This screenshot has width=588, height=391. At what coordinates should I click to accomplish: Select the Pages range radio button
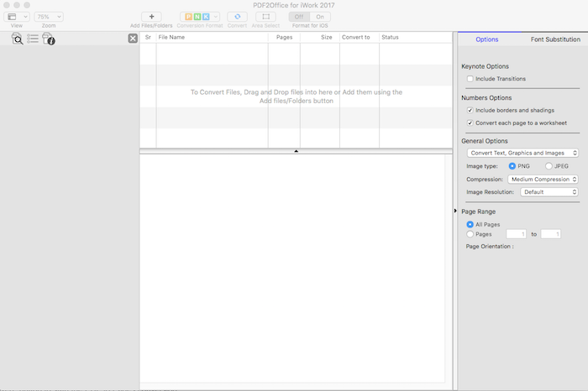pyautogui.click(x=470, y=234)
